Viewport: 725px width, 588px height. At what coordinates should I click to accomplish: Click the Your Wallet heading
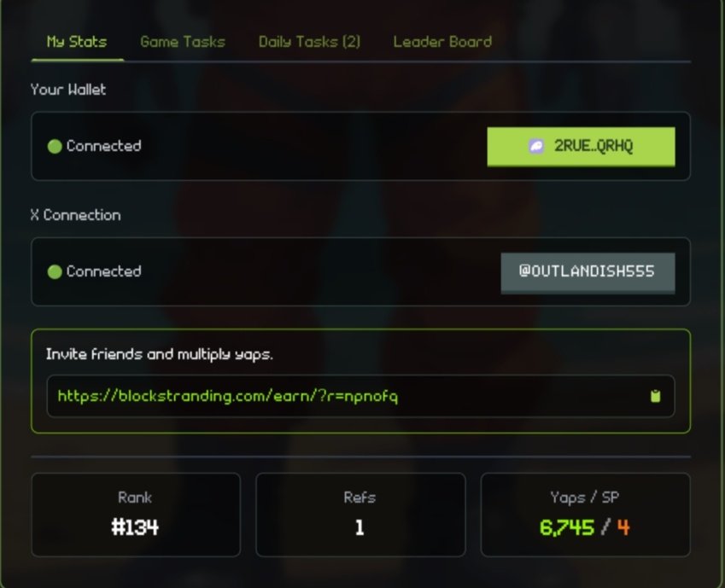click(68, 90)
